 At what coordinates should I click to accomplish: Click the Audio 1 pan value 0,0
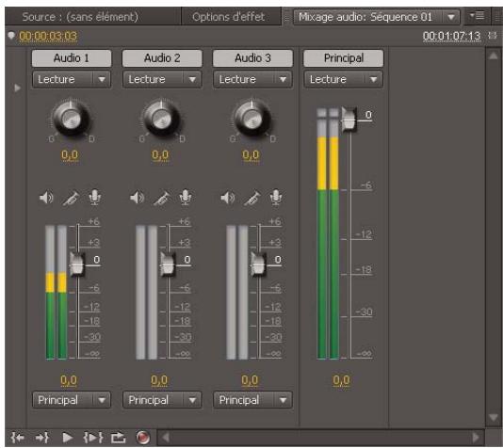[70, 155]
